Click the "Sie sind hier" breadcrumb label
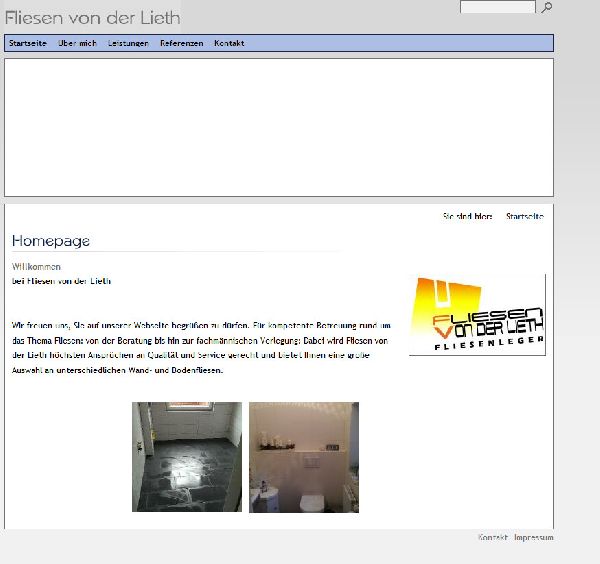This screenshot has height=564, width=600. coord(468,216)
